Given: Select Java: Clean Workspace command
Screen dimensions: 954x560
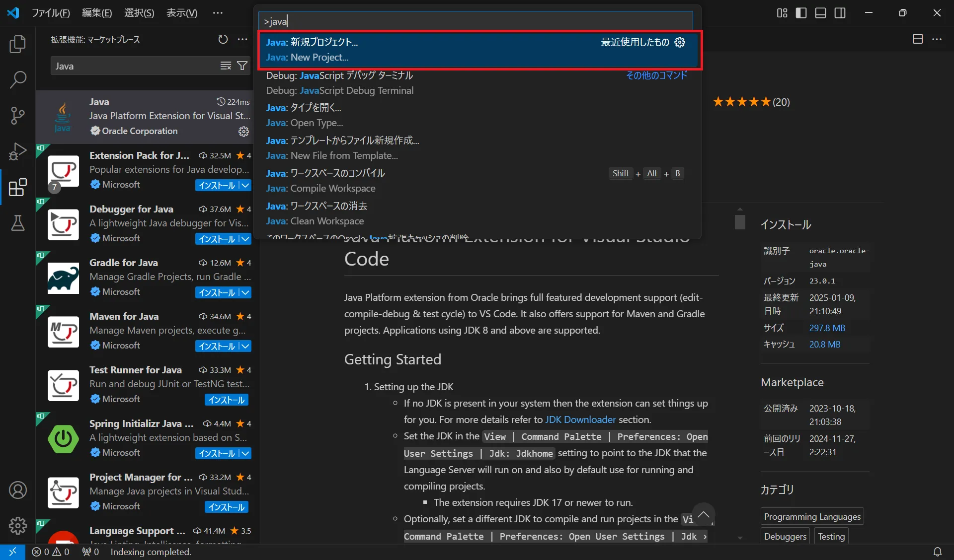Looking at the screenshot, I should coord(477,213).
